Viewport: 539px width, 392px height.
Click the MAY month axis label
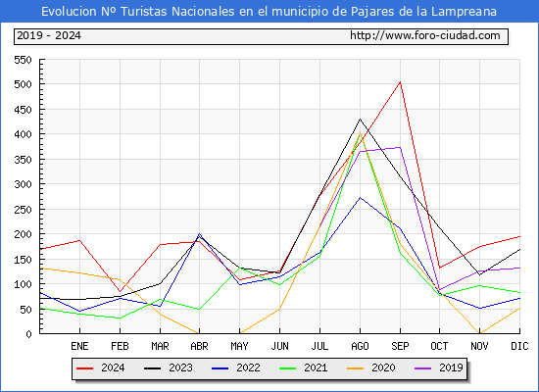(239, 346)
